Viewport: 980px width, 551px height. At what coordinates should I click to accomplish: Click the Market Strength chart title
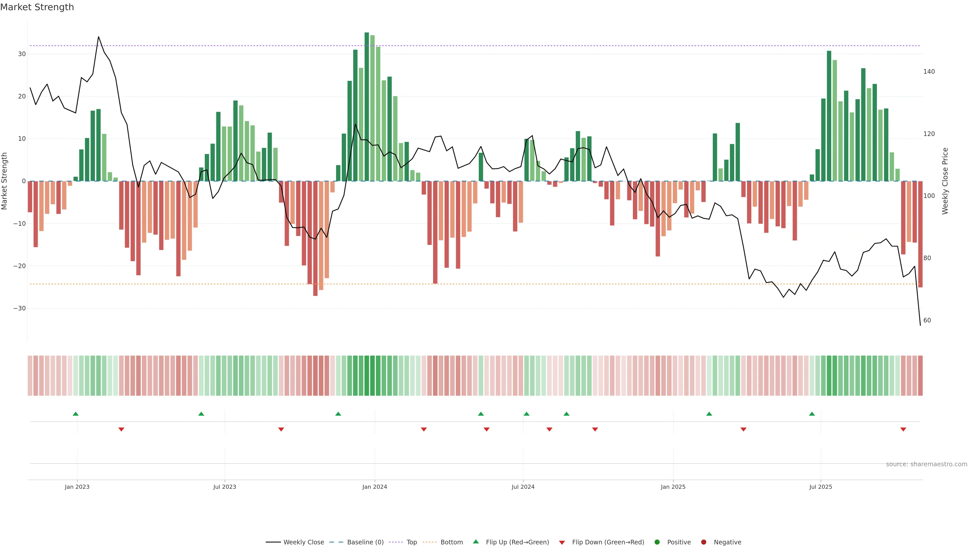[x=37, y=7]
